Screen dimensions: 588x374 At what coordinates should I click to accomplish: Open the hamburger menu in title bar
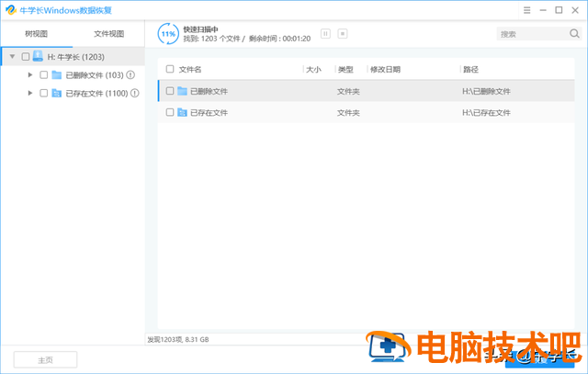point(526,10)
